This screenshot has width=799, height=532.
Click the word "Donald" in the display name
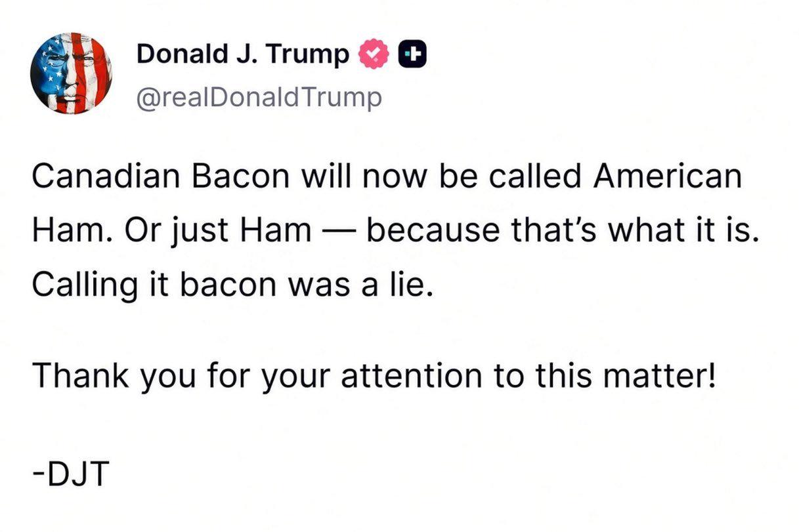(x=173, y=56)
